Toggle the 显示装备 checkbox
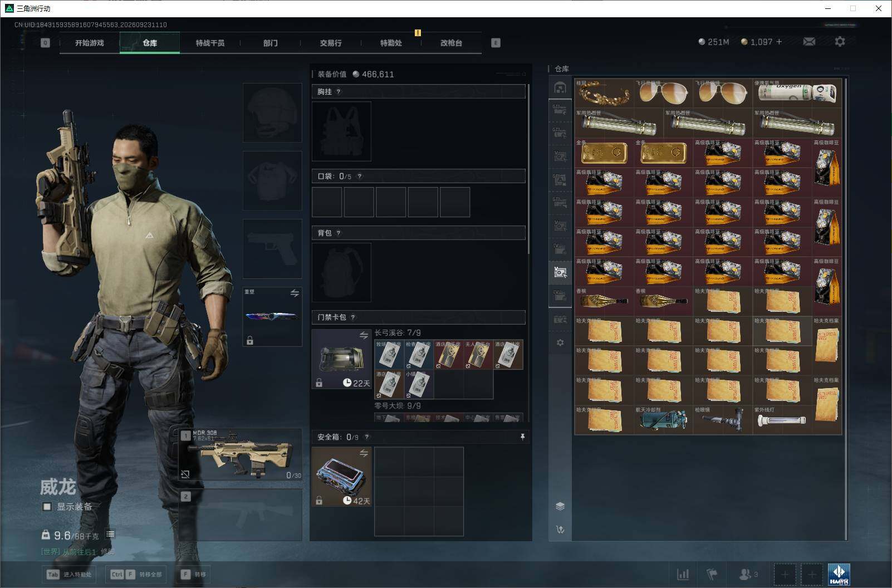Screen dimensions: 892x588 tap(47, 507)
